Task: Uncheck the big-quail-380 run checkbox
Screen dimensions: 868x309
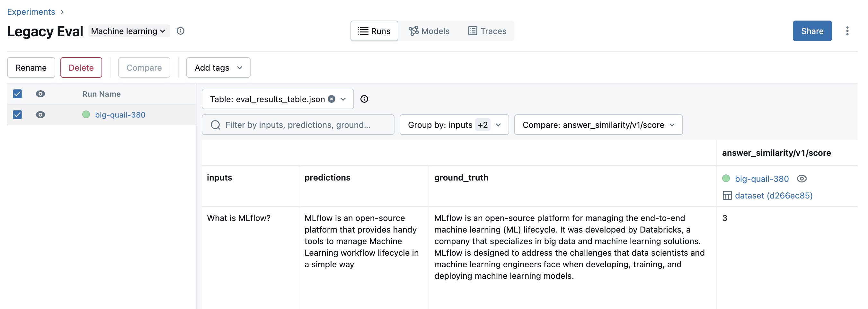Action: click(x=18, y=115)
